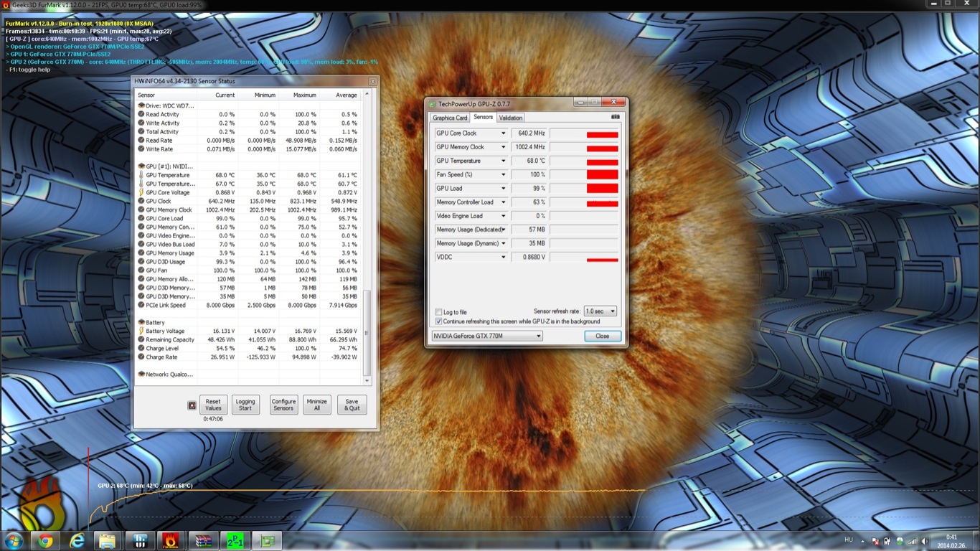Uncheck Continue refreshing in background checkbox
980x551 pixels.
[438, 321]
